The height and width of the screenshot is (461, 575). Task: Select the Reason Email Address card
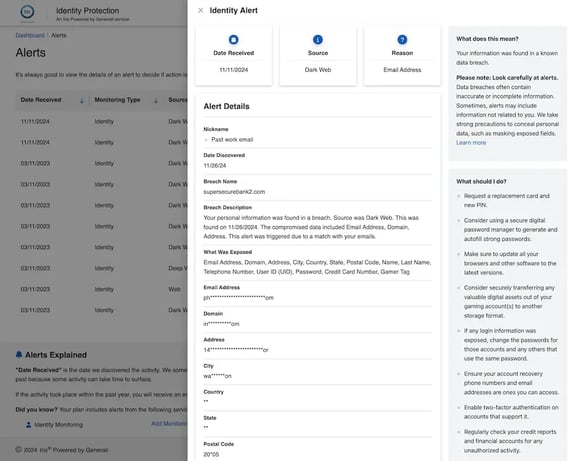pos(402,56)
